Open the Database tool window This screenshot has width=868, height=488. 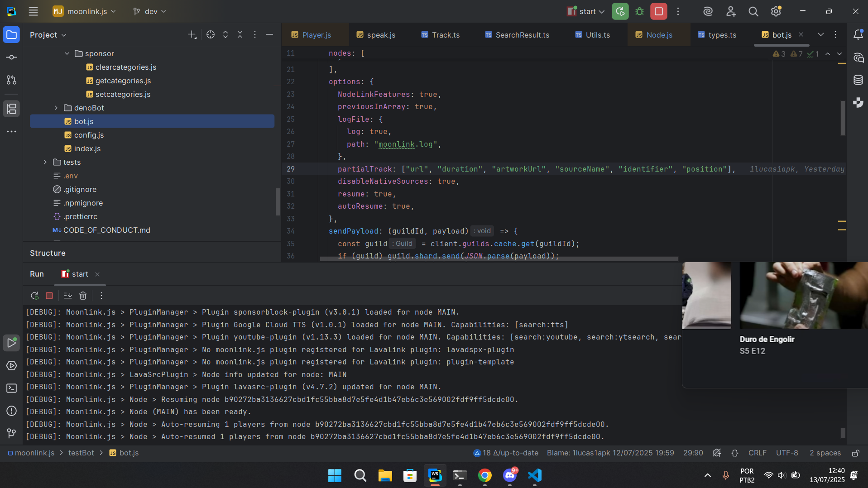[x=858, y=80]
